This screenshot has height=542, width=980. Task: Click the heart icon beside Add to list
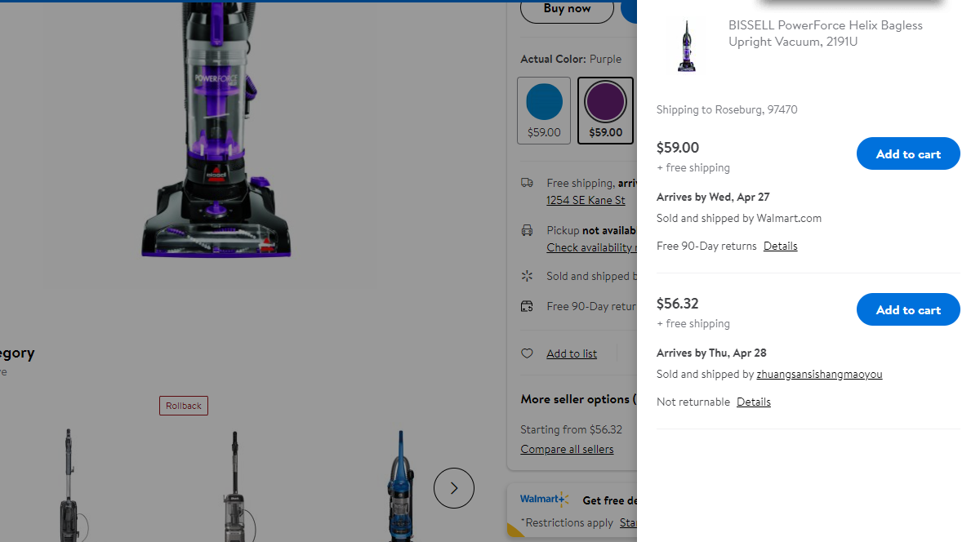(527, 353)
